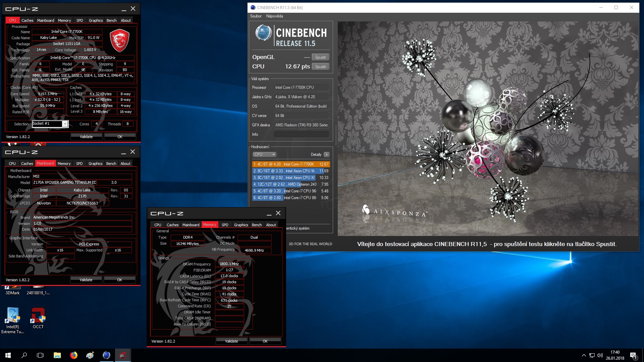
Task: Open Firefox from the taskbar
Action: pyautogui.click(x=73, y=355)
